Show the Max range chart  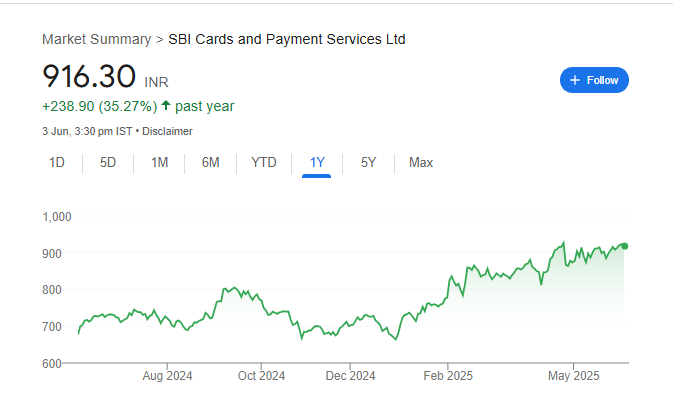(421, 162)
